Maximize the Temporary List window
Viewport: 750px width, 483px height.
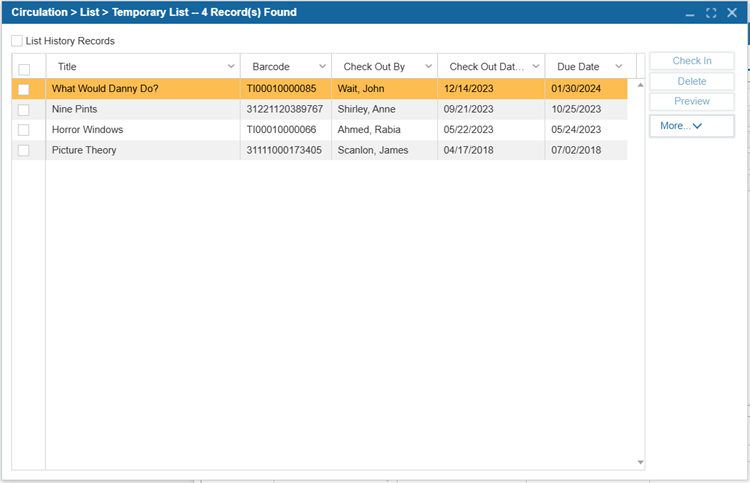(x=711, y=13)
